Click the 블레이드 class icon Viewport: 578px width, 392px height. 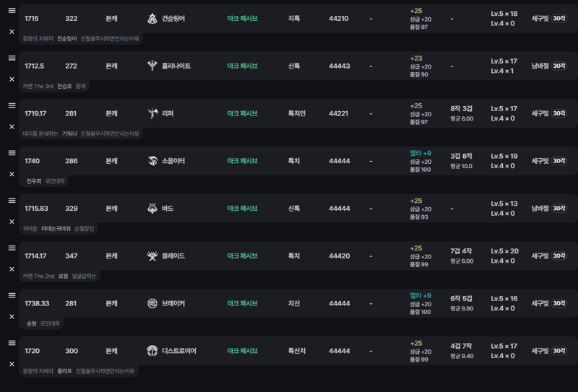[152, 256]
